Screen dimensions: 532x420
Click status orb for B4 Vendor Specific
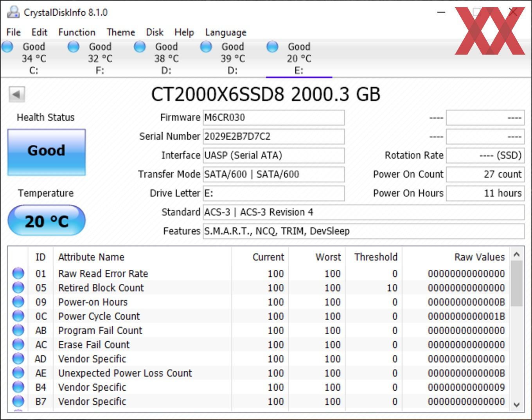click(18, 387)
